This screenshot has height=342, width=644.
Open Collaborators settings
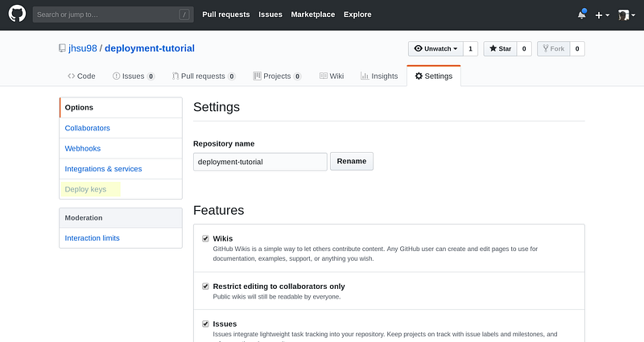point(121,128)
